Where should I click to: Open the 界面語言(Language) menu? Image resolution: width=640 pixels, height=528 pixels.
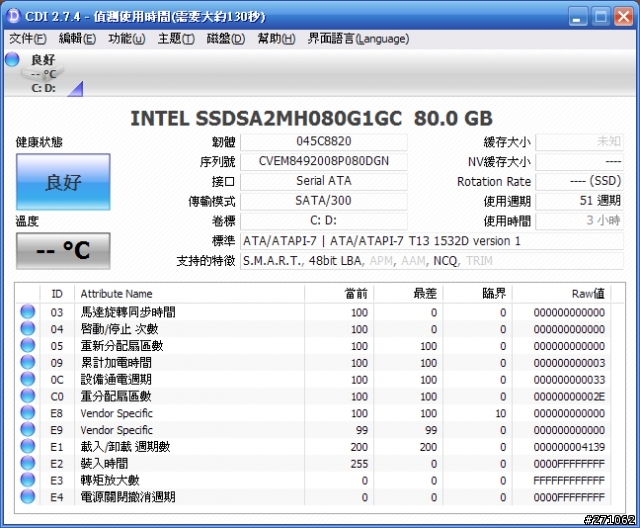[358, 39]
